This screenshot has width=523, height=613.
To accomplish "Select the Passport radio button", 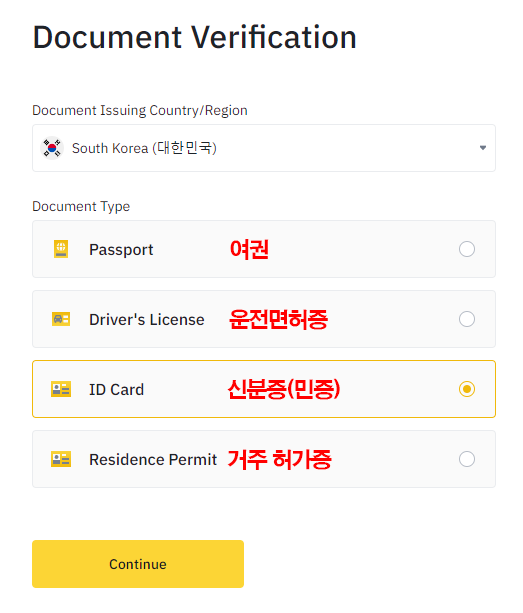I will click(467, 249).
